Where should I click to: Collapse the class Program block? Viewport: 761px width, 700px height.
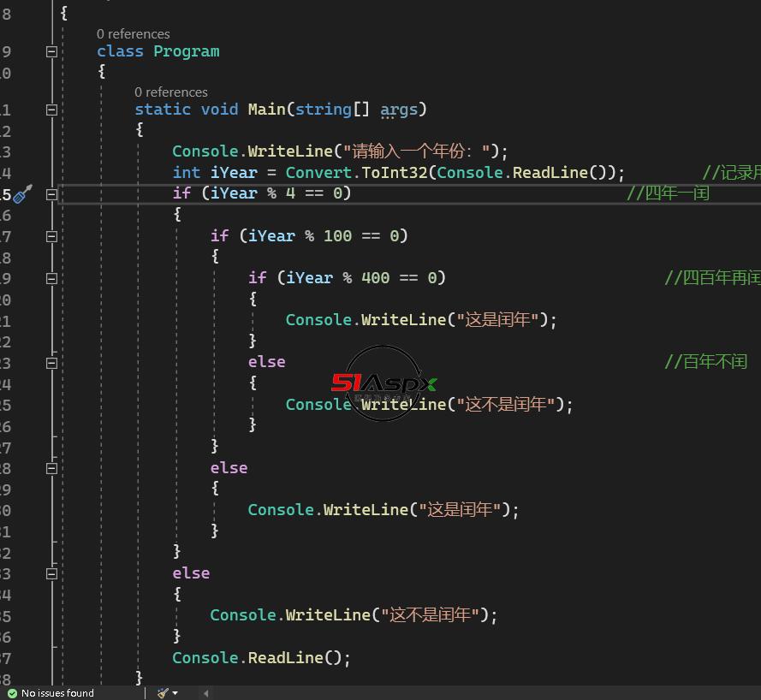tap(51, 51)
